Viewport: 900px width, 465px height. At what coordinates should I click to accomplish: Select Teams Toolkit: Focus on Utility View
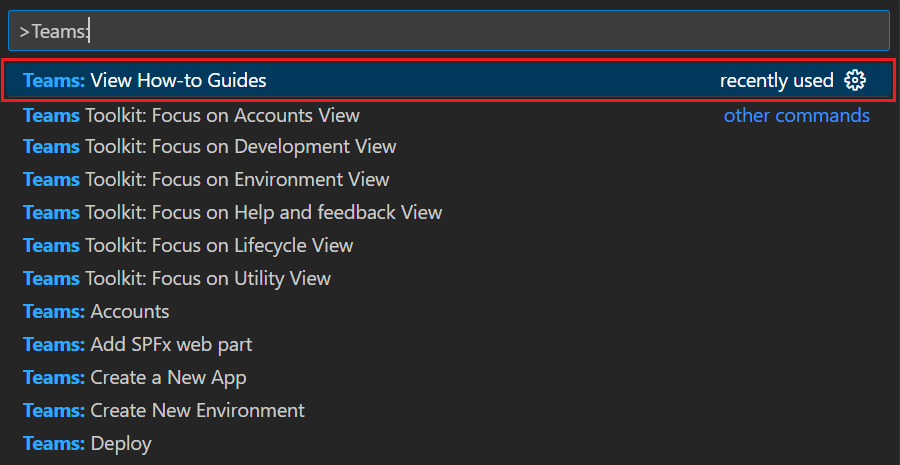point(449,278)
